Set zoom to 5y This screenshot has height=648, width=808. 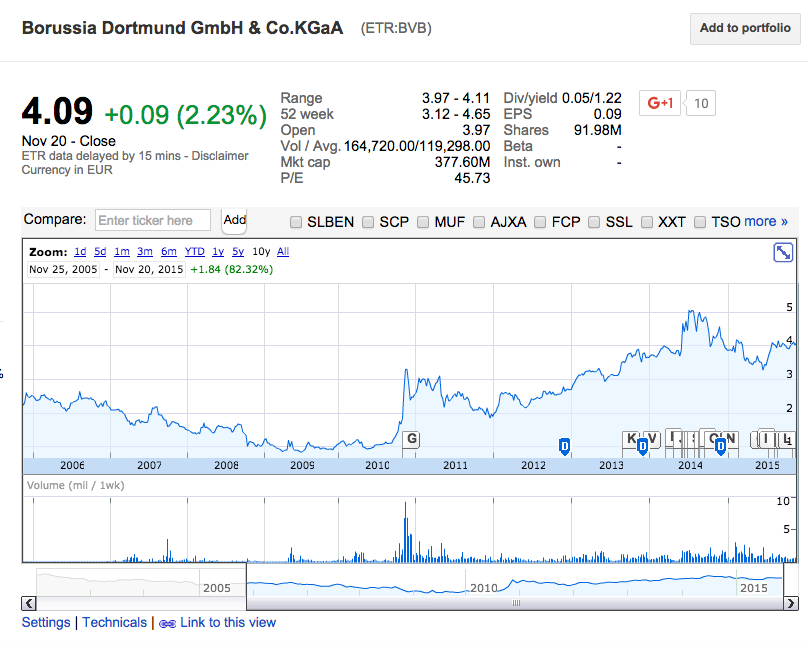point(238,252)
